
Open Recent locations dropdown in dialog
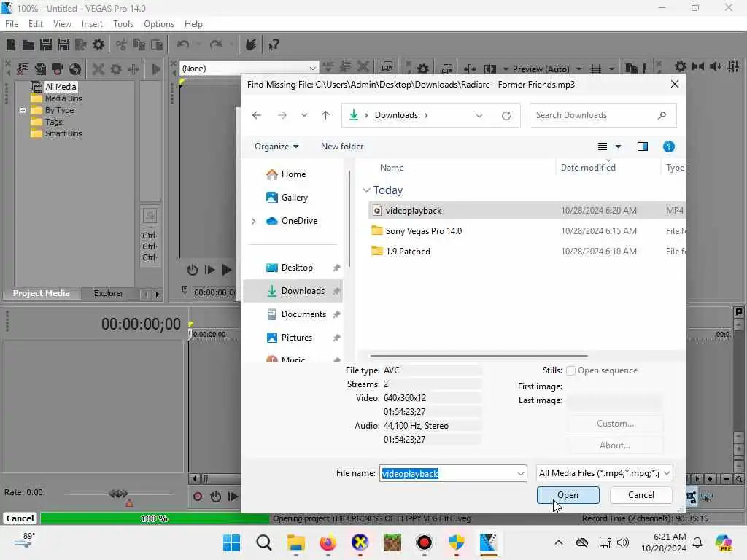[304, 115]
